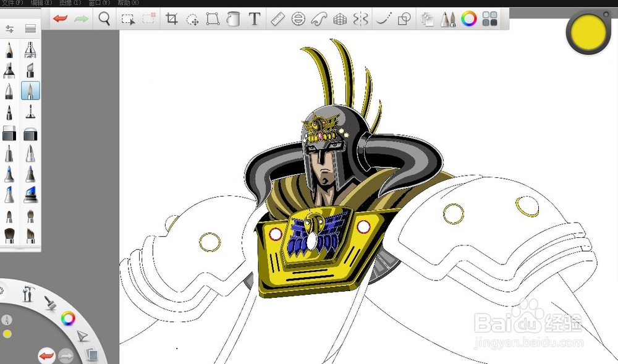This screenshot has width=618, height=364.
Task: Select the silver cone-tip marker brush
Action: click(x=30, y=154)
